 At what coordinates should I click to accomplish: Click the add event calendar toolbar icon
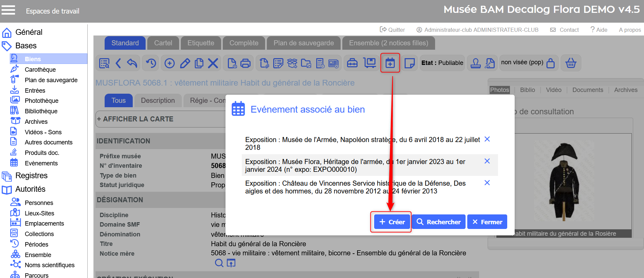(390, 63)
